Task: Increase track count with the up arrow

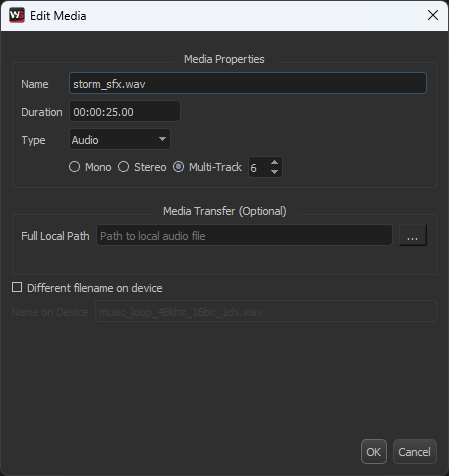Action: 274,162
